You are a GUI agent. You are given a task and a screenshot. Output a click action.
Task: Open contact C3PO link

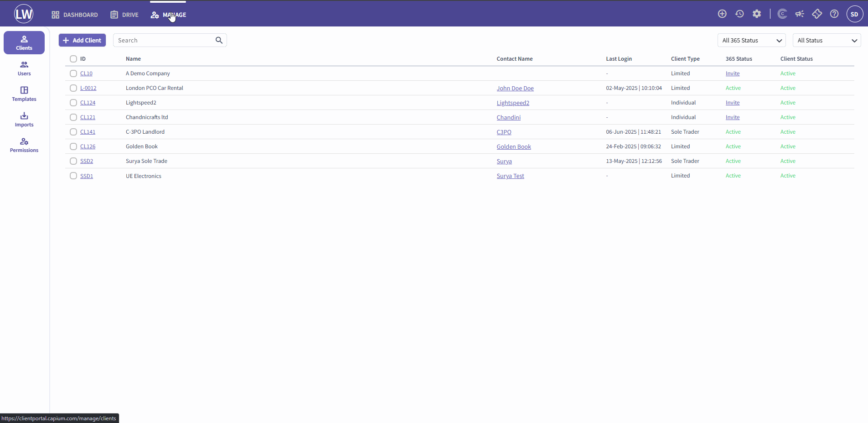pos(504,132)
